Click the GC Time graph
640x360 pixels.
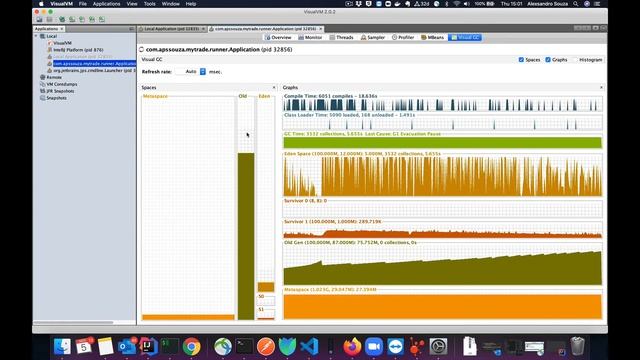[442, 142]
